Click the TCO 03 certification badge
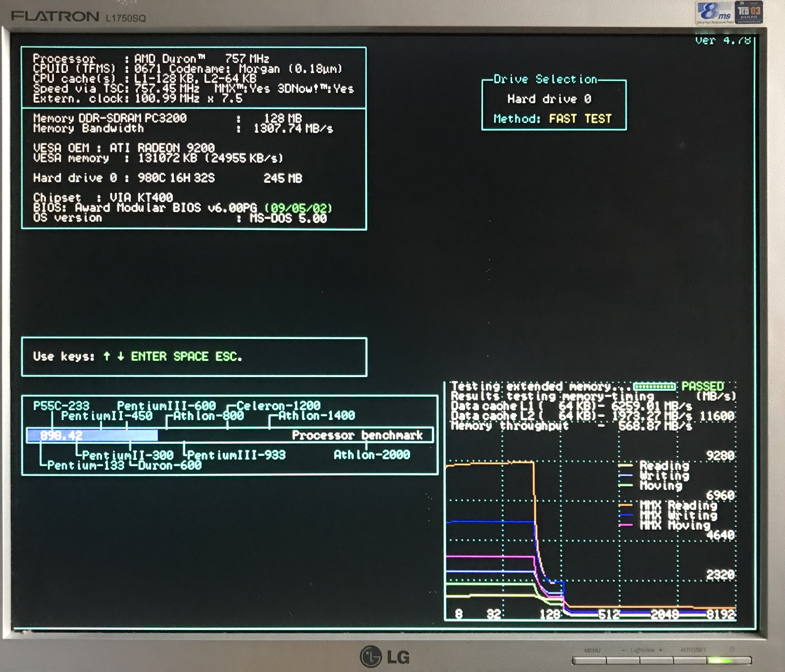Image resolution: width=785 pixels, height=672 pixels. point(749,12)
